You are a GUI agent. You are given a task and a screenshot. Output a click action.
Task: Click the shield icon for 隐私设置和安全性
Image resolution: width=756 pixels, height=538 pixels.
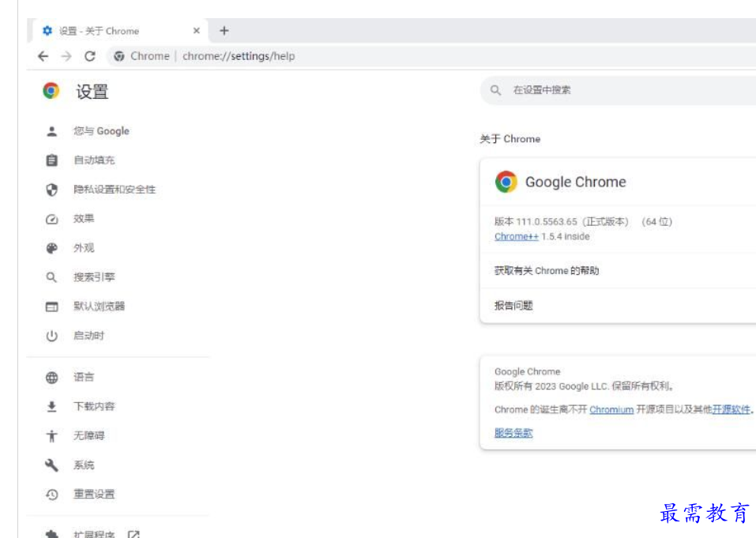[52, 190]
